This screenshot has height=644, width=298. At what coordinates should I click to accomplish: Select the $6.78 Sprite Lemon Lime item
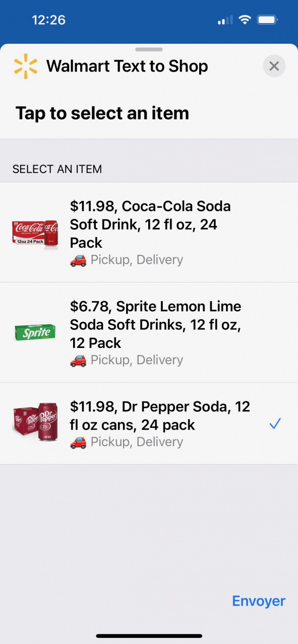(x=149, y=332)
